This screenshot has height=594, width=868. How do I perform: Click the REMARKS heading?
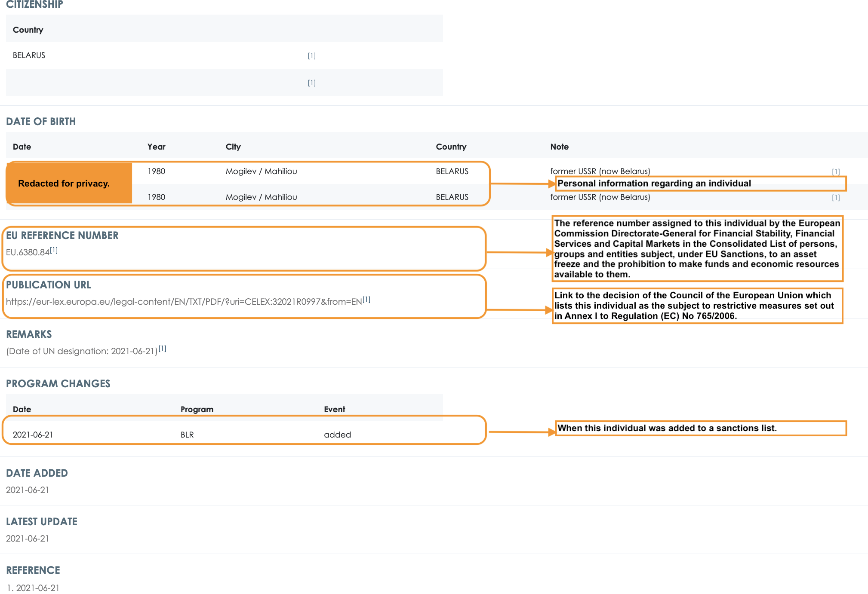29,334
